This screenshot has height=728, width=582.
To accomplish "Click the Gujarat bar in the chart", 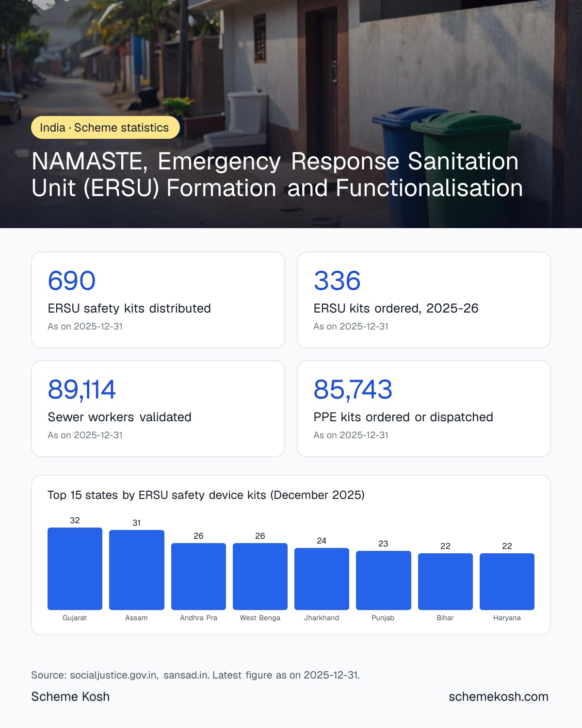I will 75,569.
